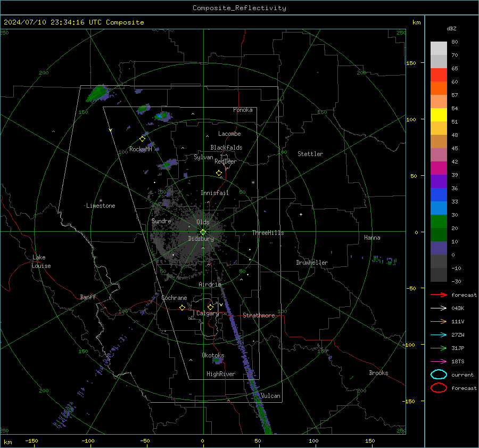Click the Sundre town label

tap(161, 221)
